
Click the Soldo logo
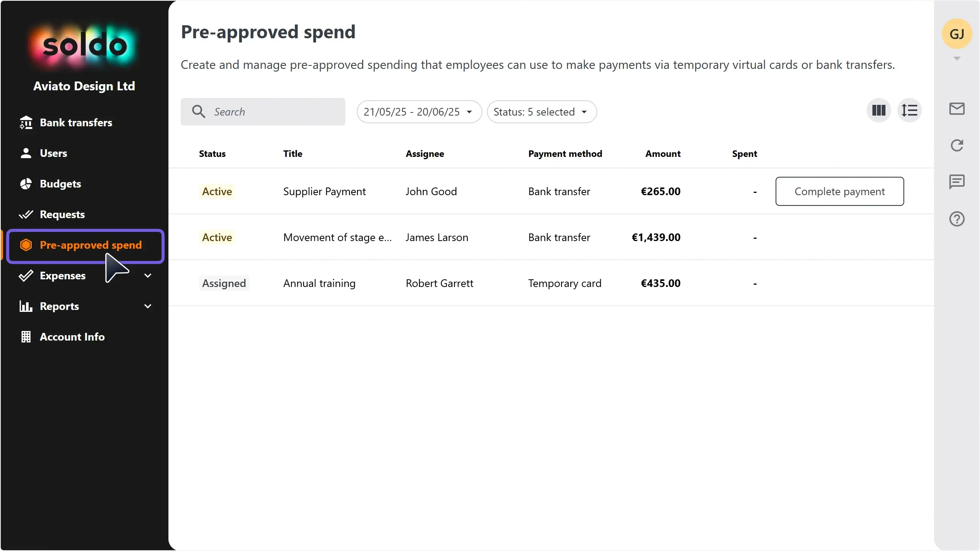[84, 46]
